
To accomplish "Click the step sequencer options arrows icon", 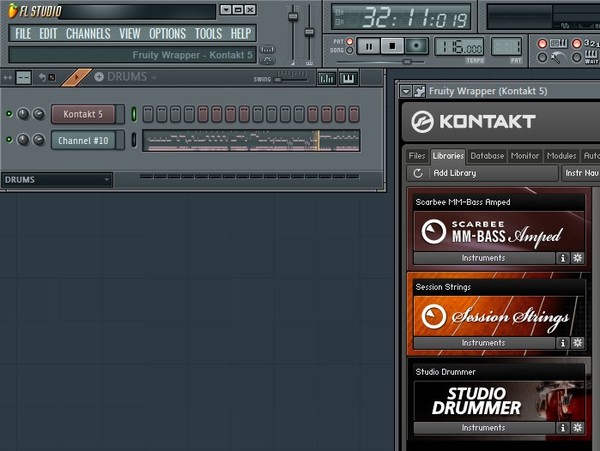I will (7, 78).
